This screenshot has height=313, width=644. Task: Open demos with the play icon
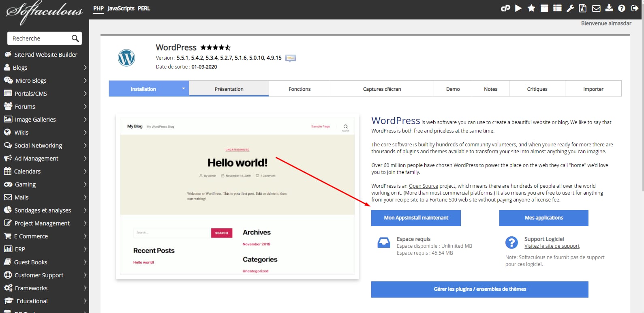518,8
